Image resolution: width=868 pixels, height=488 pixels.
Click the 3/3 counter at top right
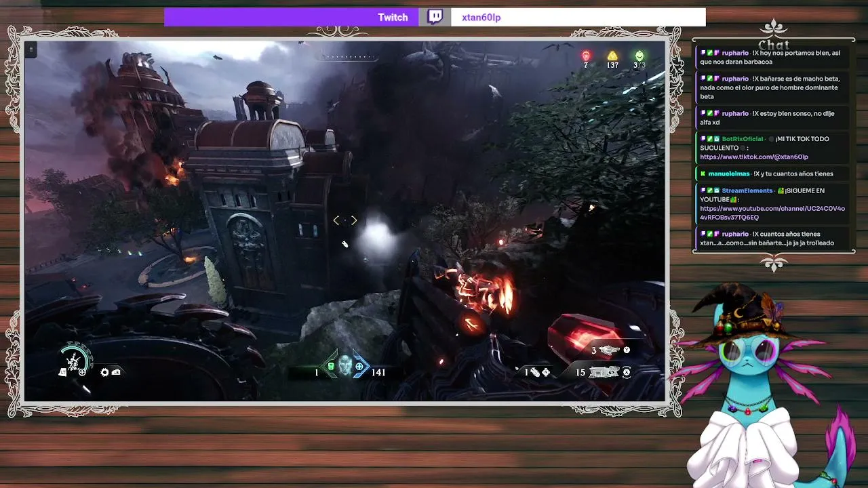[x=639, y=66]
